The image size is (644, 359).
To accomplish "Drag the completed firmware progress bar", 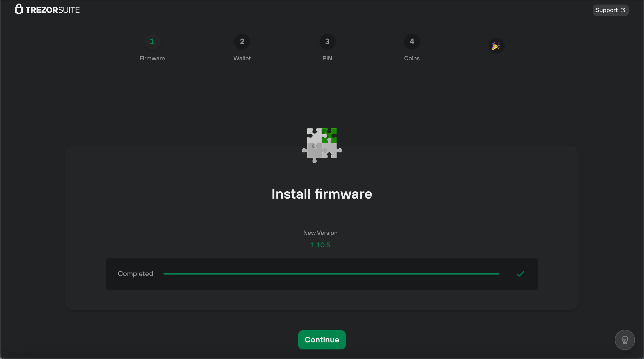I will click(x=331, y=274).
